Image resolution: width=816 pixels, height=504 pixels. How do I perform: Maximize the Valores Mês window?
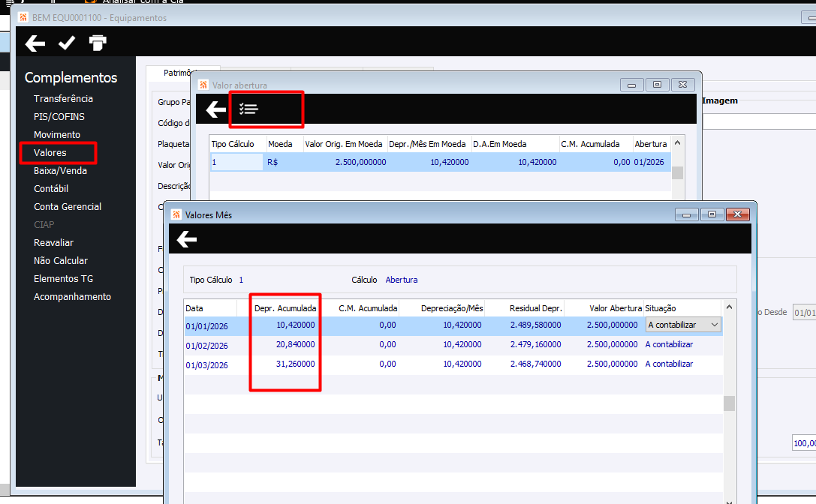click(712, 214)
